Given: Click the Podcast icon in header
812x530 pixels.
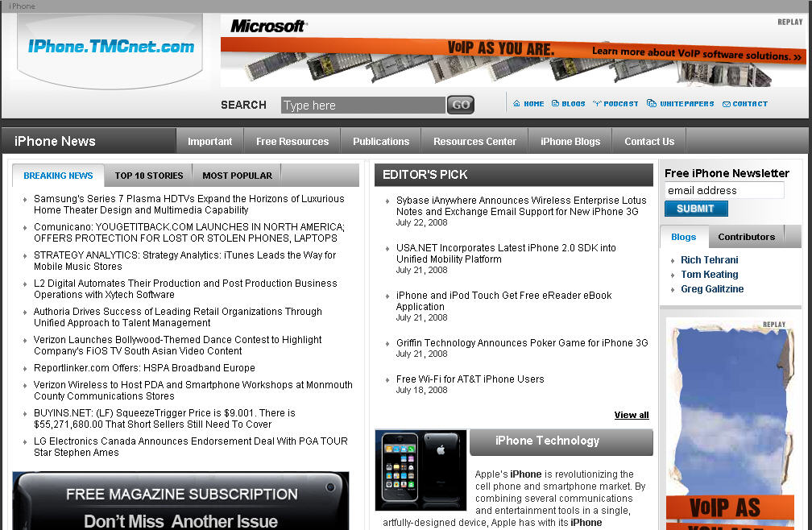Looking at the screenshot, I should [597, 104].
